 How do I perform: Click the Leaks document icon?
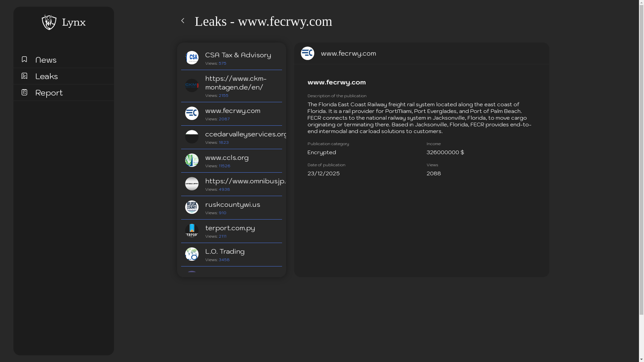point(24,76)
